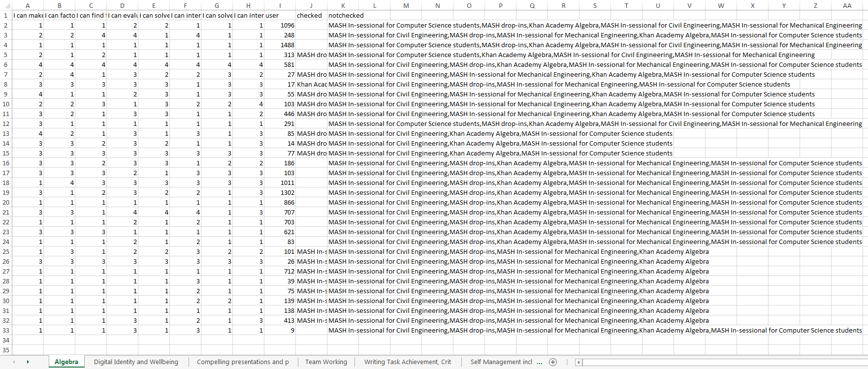Select the Algebra sheet tab

[66, 362]
